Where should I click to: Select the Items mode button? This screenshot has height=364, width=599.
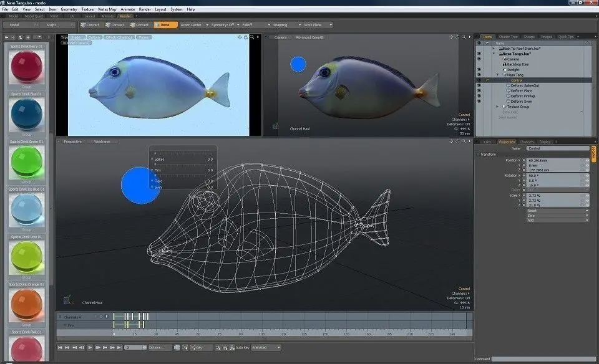(166, 25)
